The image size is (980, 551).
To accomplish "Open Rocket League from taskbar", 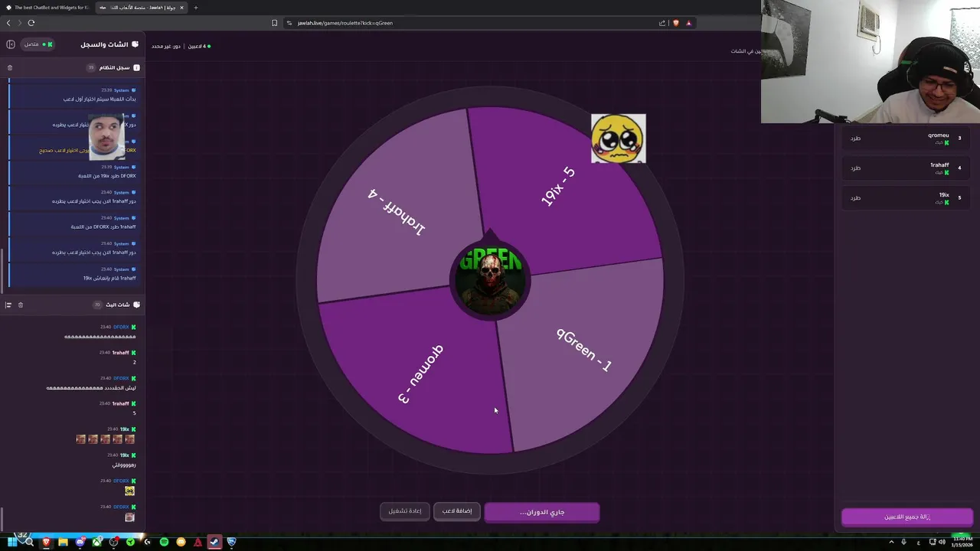I will 231,542.
